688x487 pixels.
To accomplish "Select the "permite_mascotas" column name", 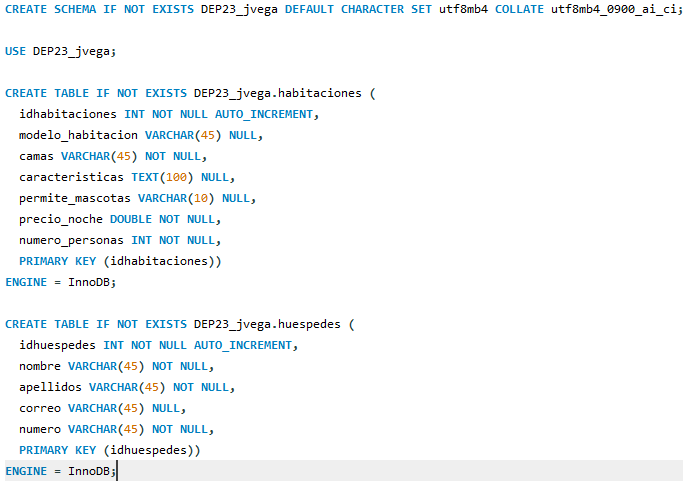I will tap(75, 198).
